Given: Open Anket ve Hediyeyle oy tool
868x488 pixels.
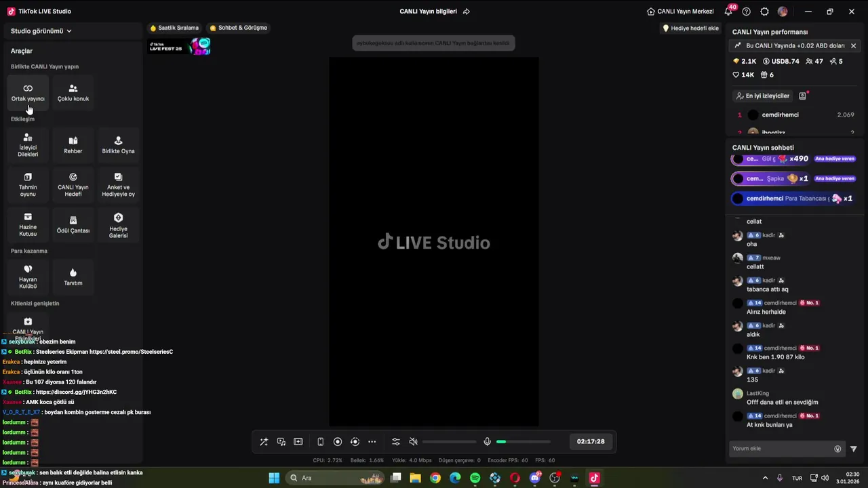Looking at the screenshot, I should [x=118, y=185].
